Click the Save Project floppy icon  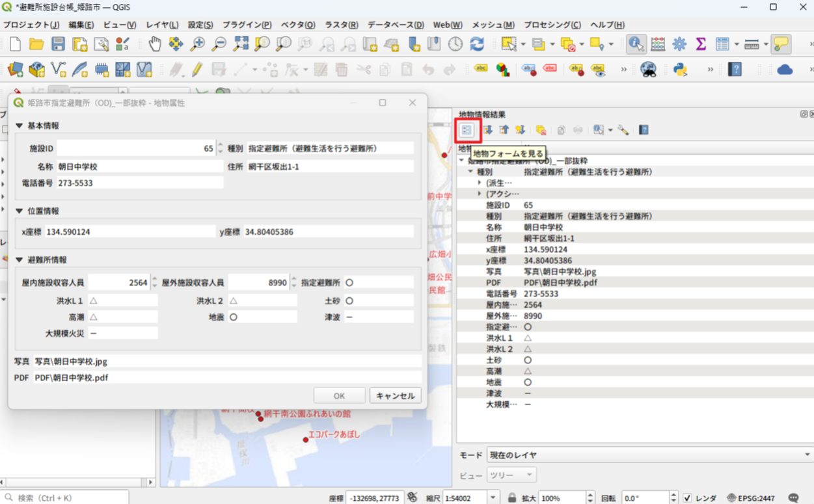coord(59,44)
